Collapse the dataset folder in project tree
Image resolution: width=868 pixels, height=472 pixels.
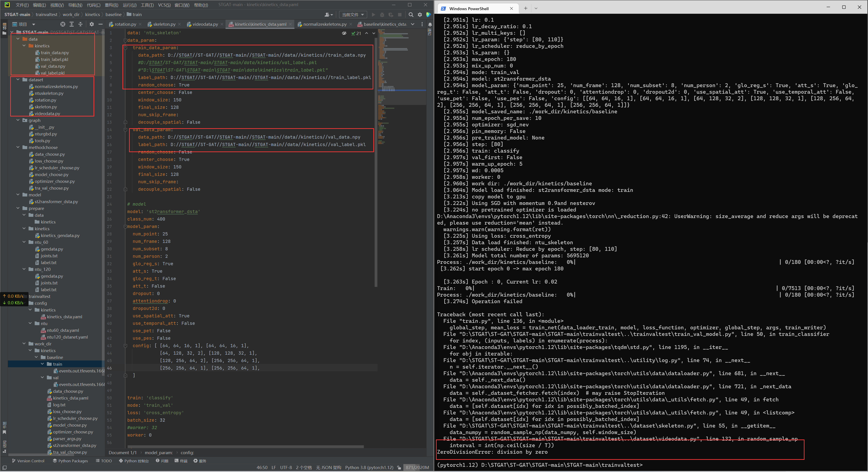(x=18, y=80)
